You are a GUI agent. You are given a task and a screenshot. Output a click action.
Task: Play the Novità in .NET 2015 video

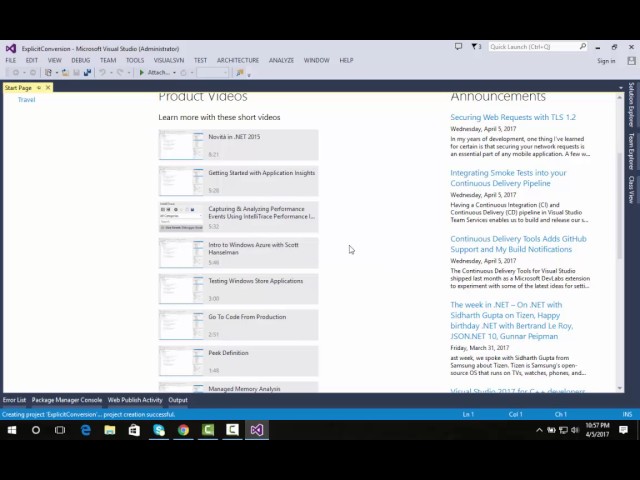click(238, 145)
